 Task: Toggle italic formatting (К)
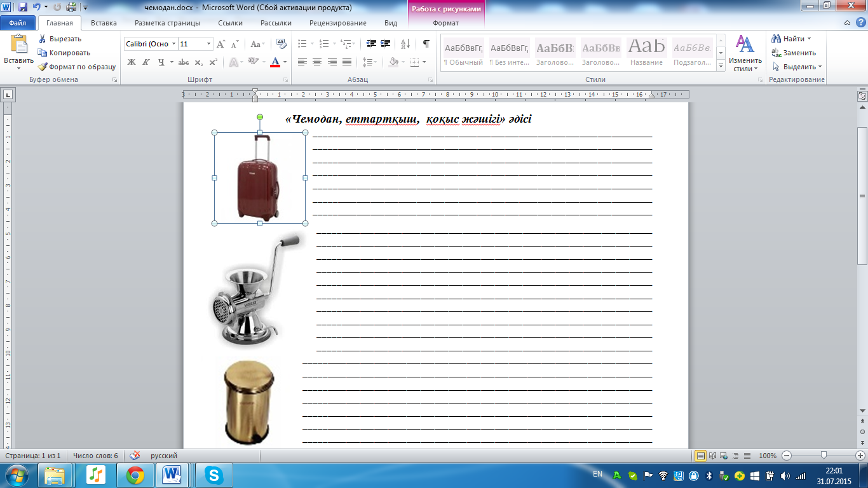click(x=146, y=62)
